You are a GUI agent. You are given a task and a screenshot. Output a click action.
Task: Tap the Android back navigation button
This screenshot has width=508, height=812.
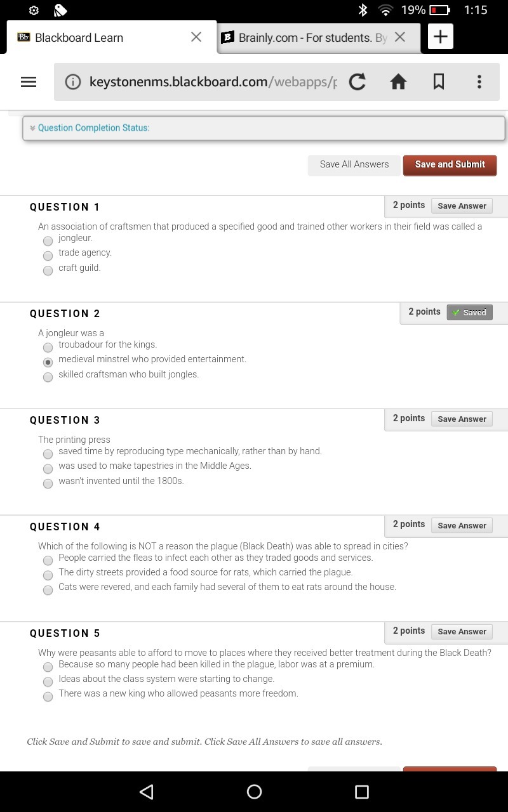tap(147, 791)
